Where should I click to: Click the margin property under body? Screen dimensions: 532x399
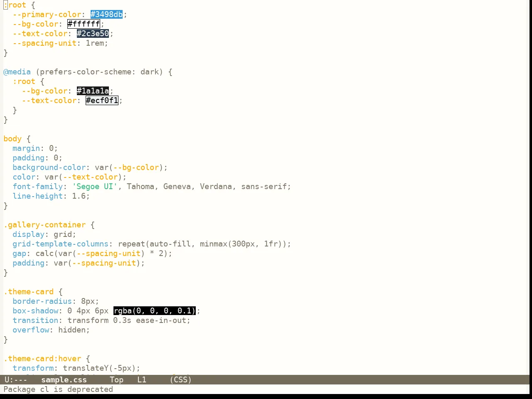pyautogui.click(x=26, y=148)
